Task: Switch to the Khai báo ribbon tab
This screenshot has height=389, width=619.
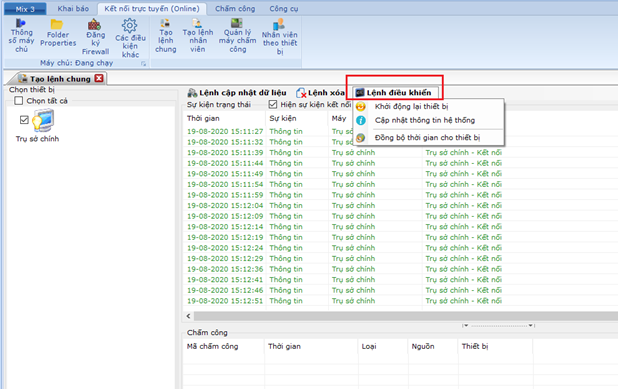Action: 73,8
